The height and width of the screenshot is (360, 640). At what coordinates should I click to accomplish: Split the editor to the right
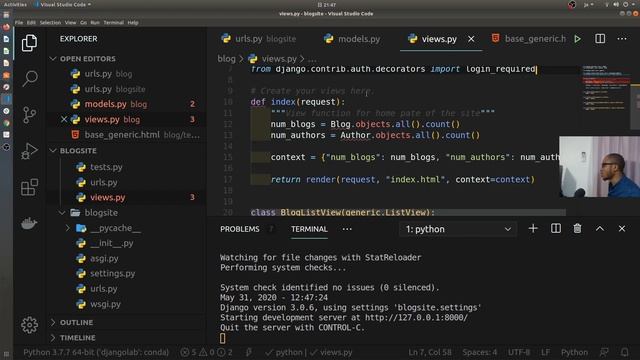pos(600,39)
